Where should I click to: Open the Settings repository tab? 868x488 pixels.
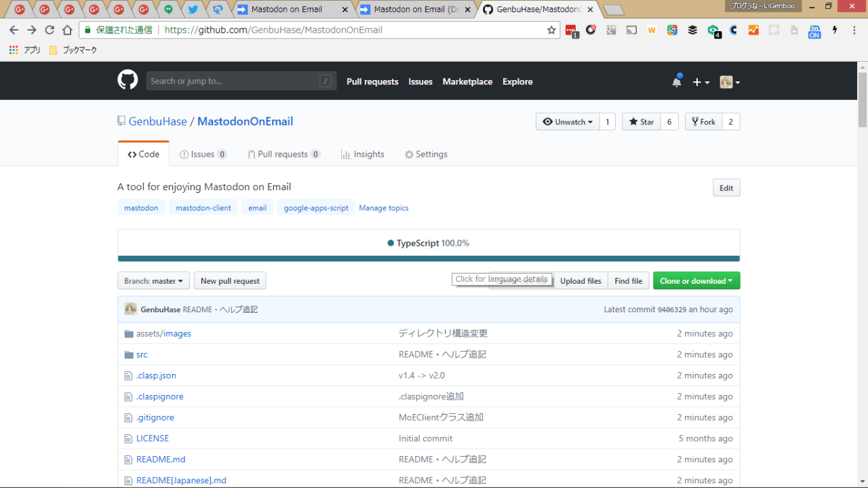pyautogui.click(x=426, y=154)
